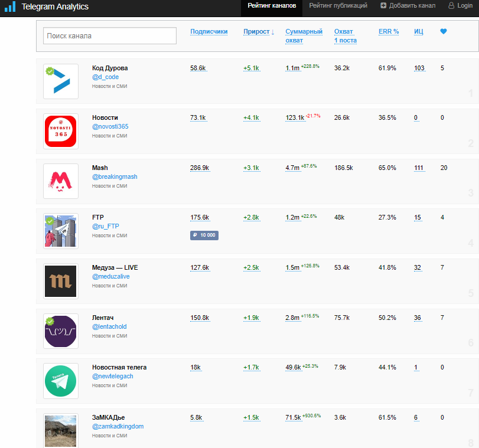Image resolution: width=479 pixels, height=448 pixels.
Task: Click the 10 000 ruble price badge
Action: pos(204,235)
